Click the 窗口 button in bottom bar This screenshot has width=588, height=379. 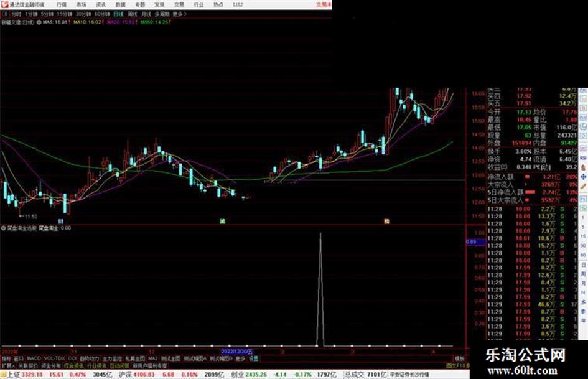point(19,358)
